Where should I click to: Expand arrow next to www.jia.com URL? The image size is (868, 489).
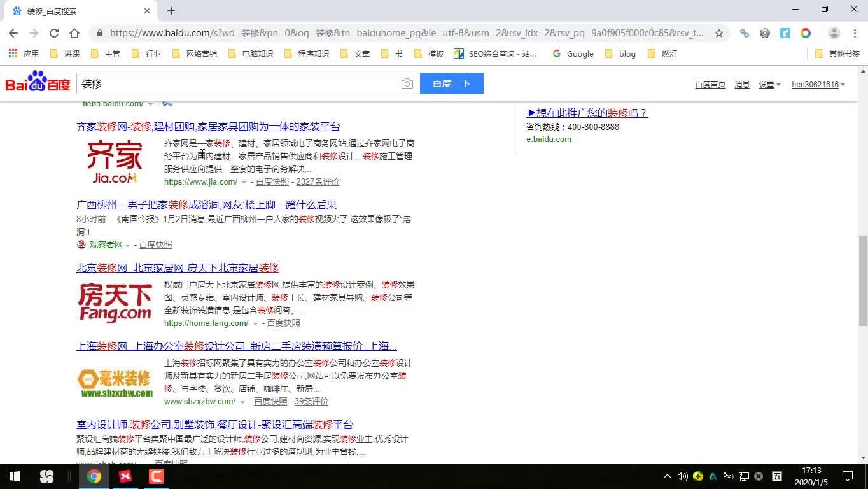(x=244, y=183)
